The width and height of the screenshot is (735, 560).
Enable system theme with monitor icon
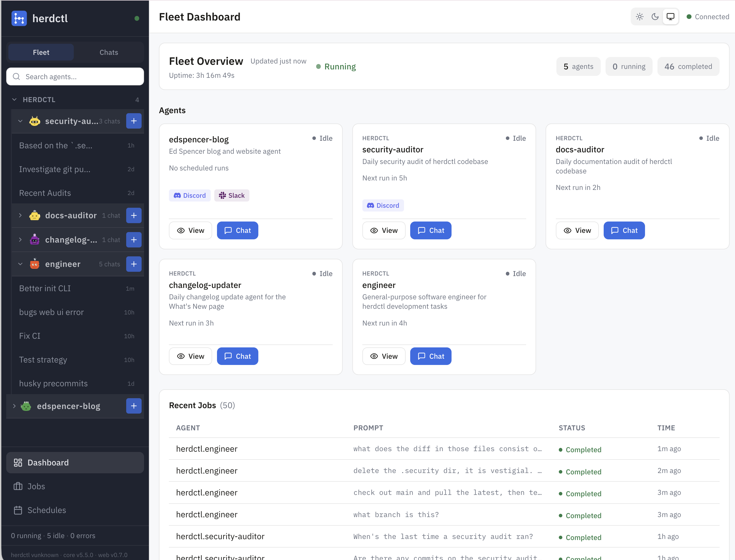(670, 16)
